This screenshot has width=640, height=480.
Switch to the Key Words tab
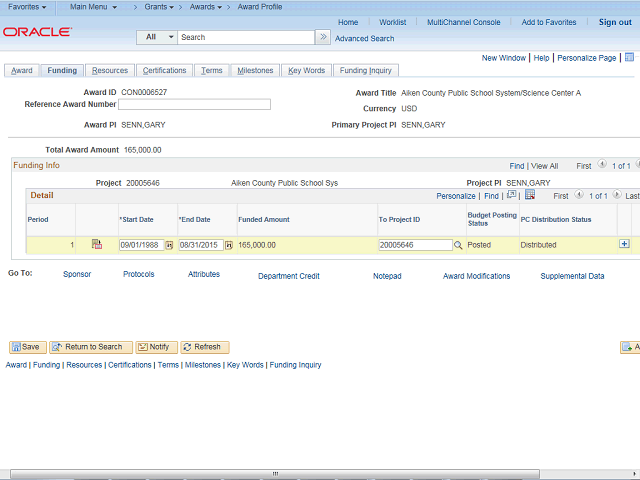click(307, 71)
